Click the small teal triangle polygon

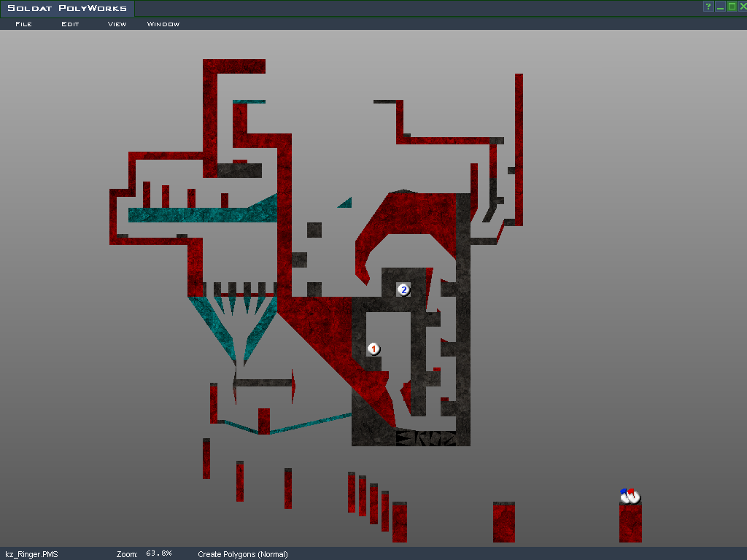(346, 203)
